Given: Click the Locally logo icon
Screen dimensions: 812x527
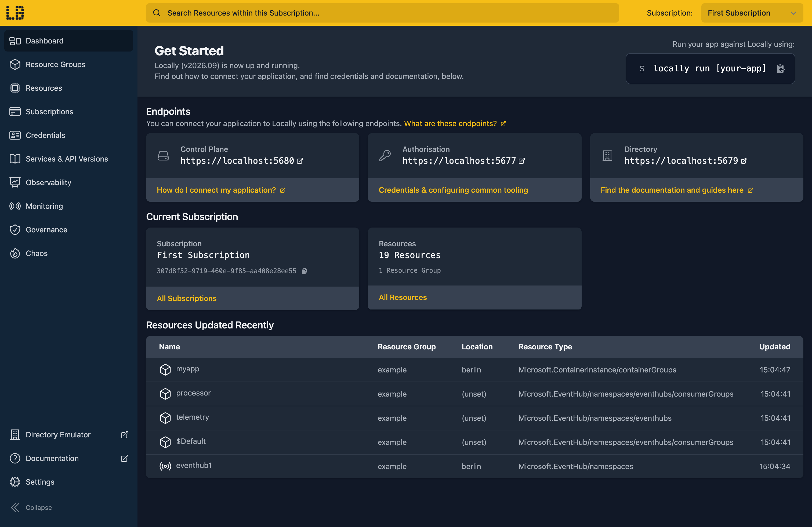Looking at the screenshot, I should pyautogui.click(x=15, y=13).
